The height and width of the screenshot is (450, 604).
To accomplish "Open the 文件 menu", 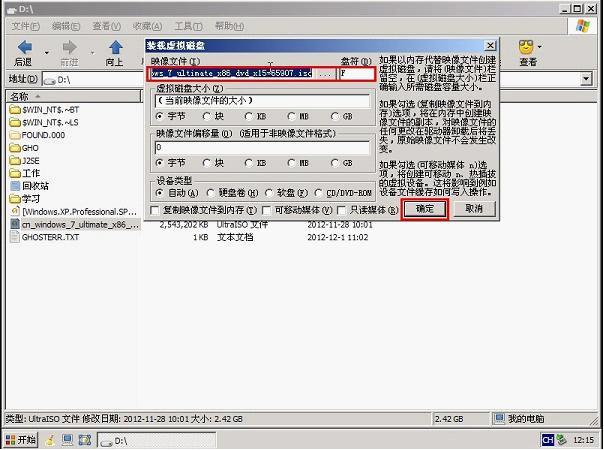I will pos(25,26).
